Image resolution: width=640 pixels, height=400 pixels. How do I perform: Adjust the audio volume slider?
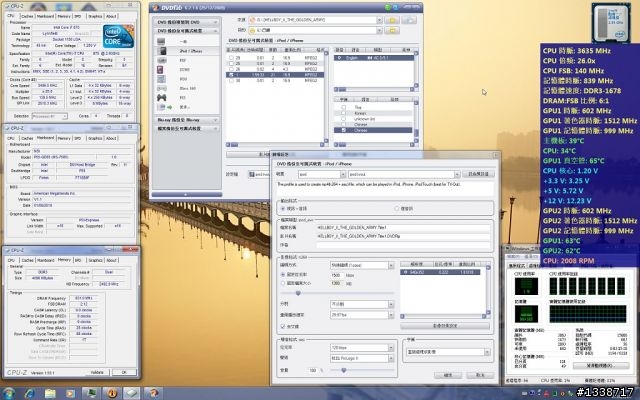[344, 371]
